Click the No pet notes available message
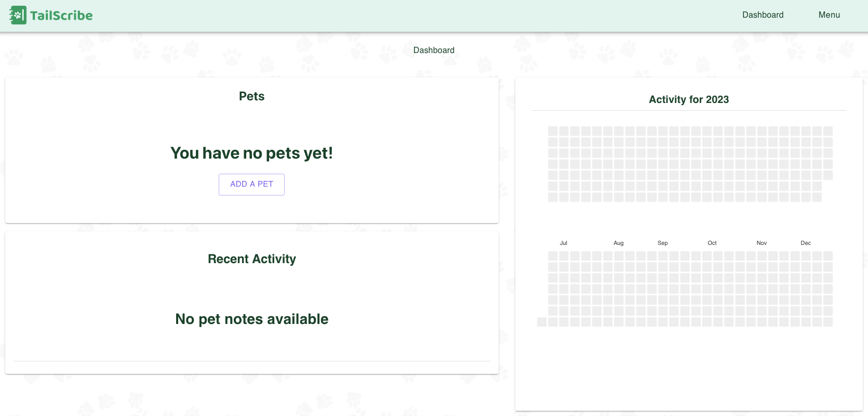This screenshot has height=416, width=868. coord(251,319)
